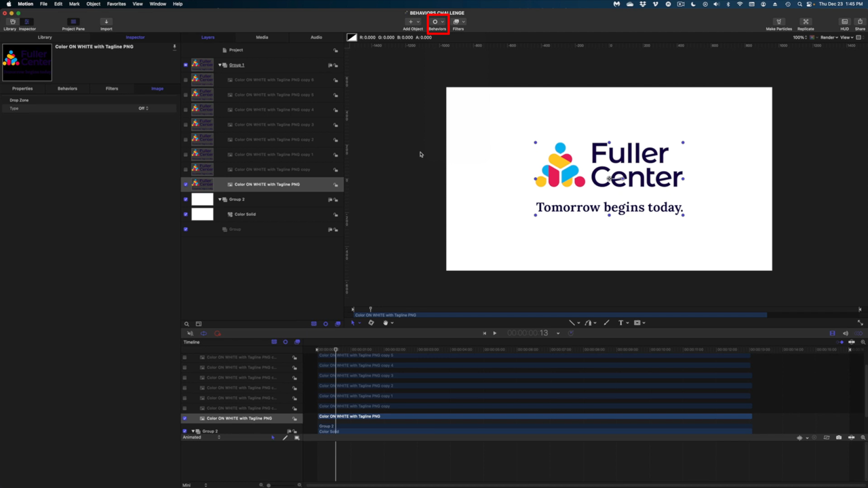
Task: Switch to the Media tab
Action: [x=262, y=37]
